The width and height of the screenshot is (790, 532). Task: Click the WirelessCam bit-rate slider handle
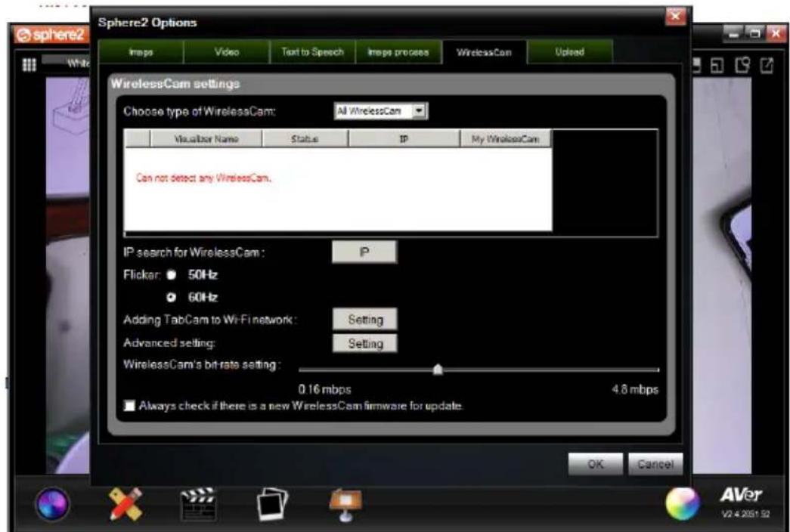(438, 370)
